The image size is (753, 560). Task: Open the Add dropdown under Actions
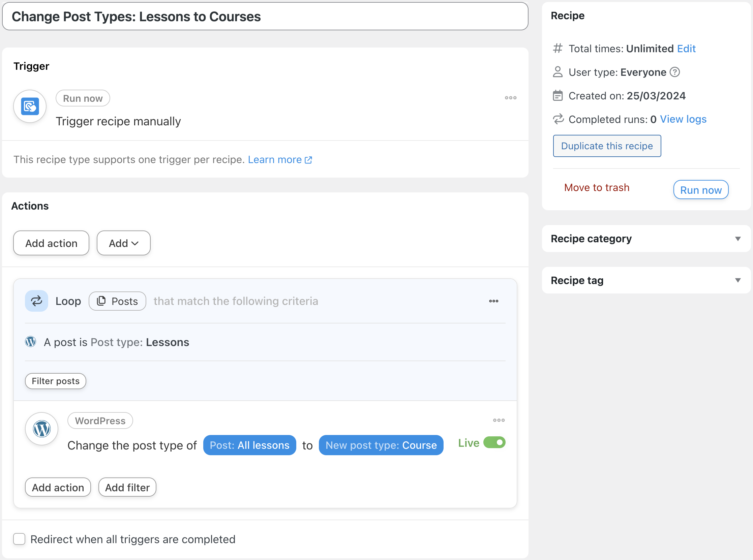(123, 243)
